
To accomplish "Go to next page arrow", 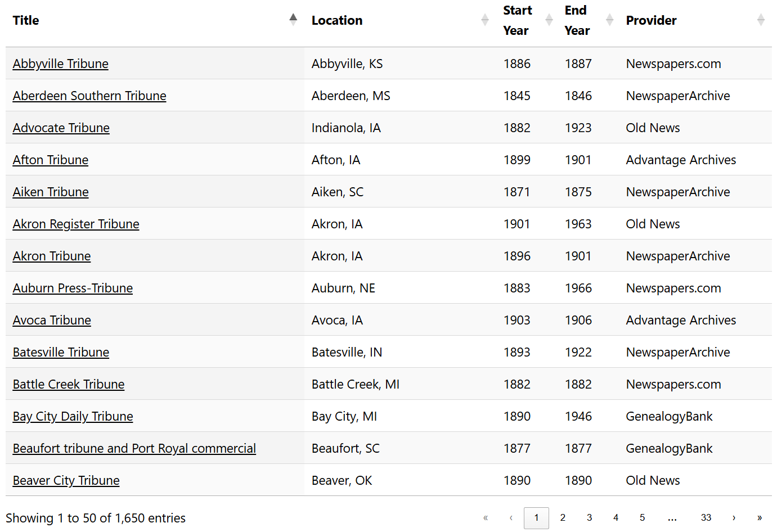I will [734, 518].
